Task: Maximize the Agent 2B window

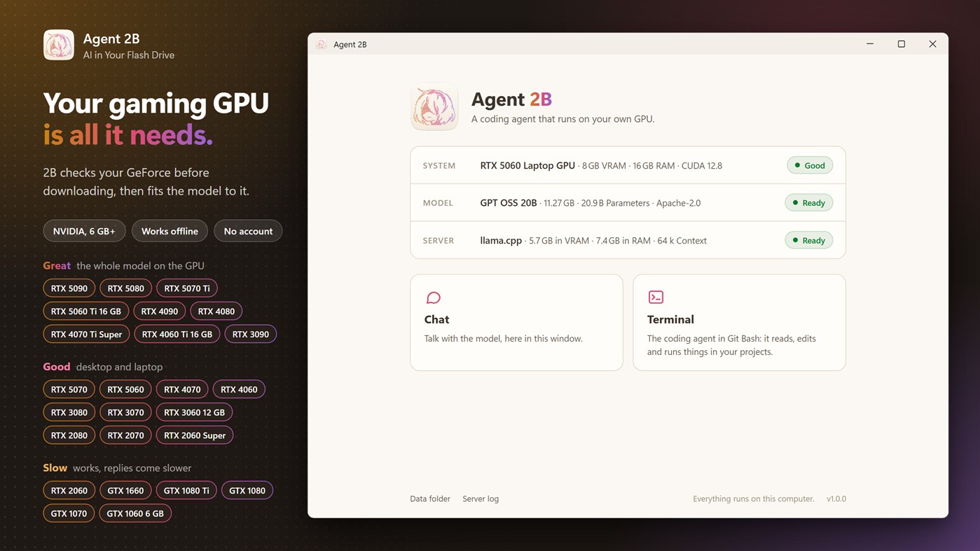Action: pos(902,44)
